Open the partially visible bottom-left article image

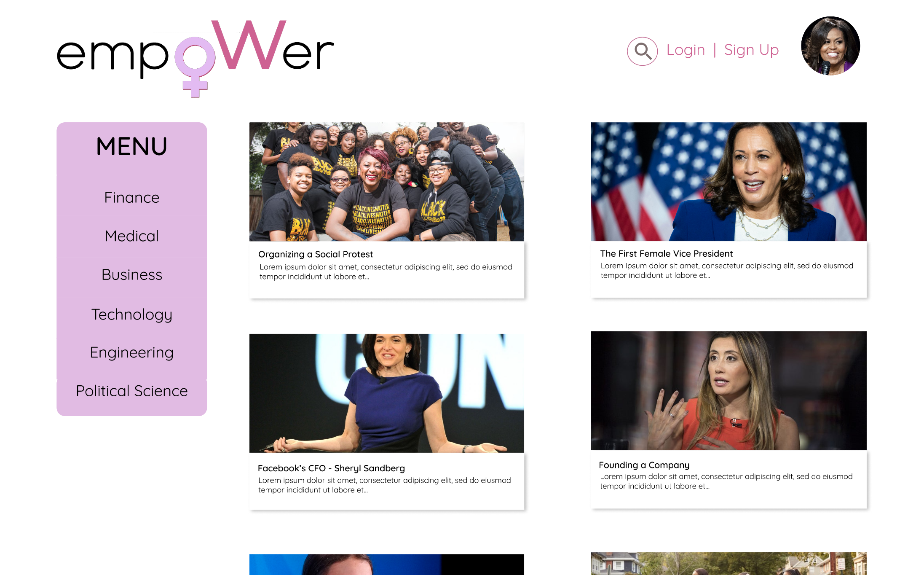pos(387,564)
